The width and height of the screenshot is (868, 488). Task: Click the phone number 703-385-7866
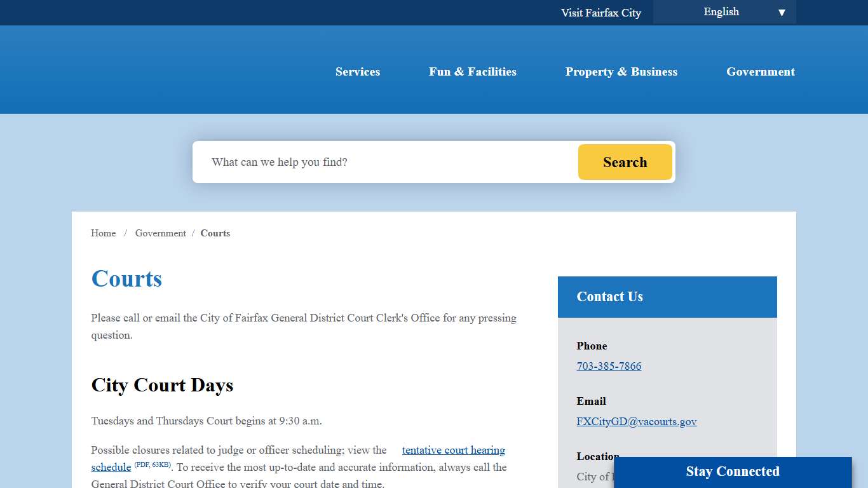coord(609,366)
